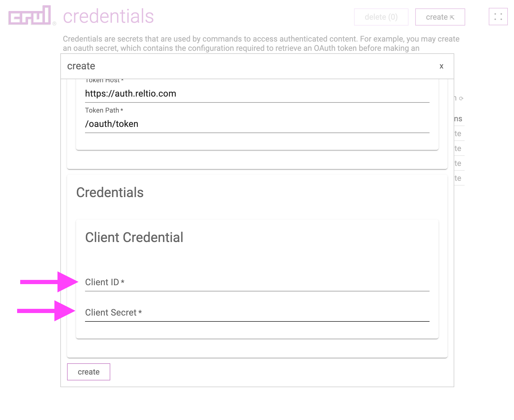The image size is (514, 420).
Task: Click the create dialog title bar
Action: tap(257, 66)
